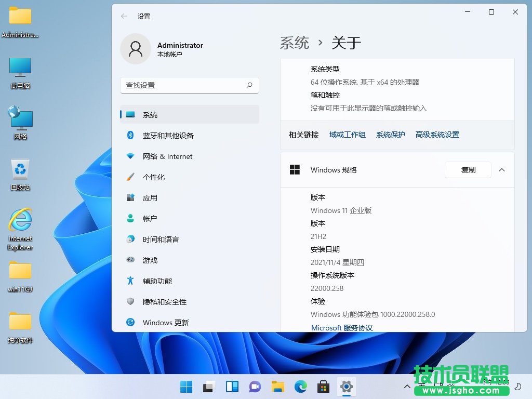Copy the Windows specifications
Image resolution: width=532 pixels, height=399 pixels.
click(x=468, y=170)
